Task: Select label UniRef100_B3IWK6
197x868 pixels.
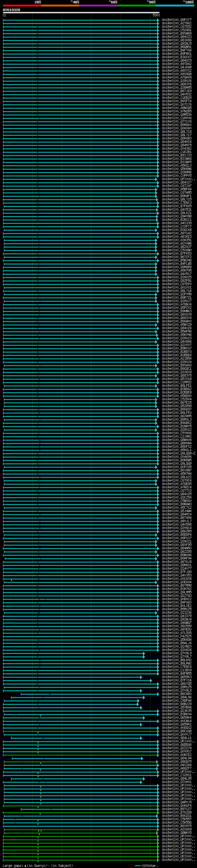Action: (177, 159)
